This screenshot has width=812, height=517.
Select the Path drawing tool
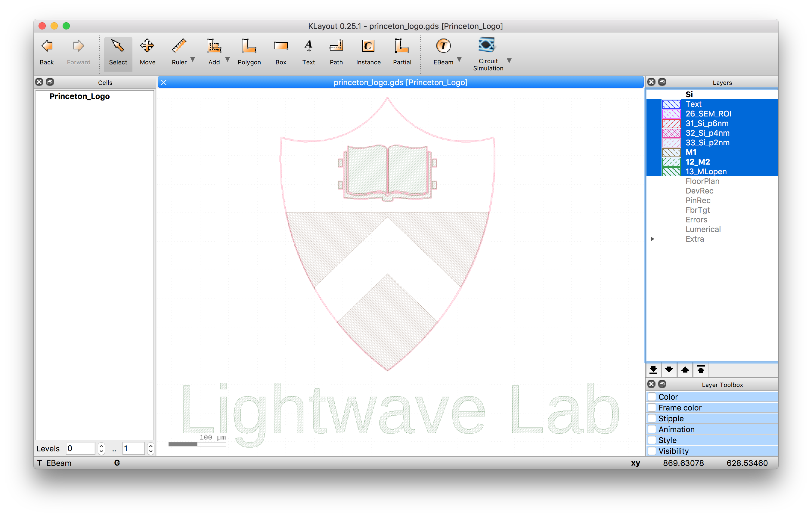[336, 52]
